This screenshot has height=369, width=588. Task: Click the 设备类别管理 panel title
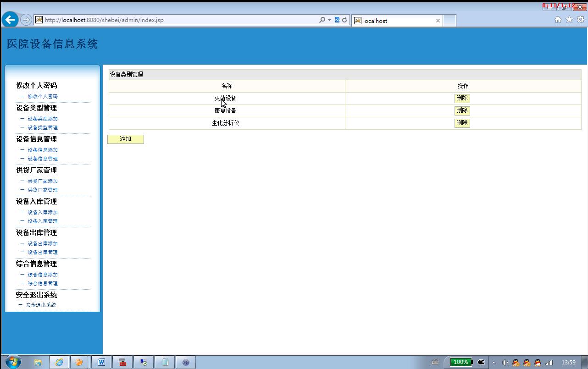126,74
